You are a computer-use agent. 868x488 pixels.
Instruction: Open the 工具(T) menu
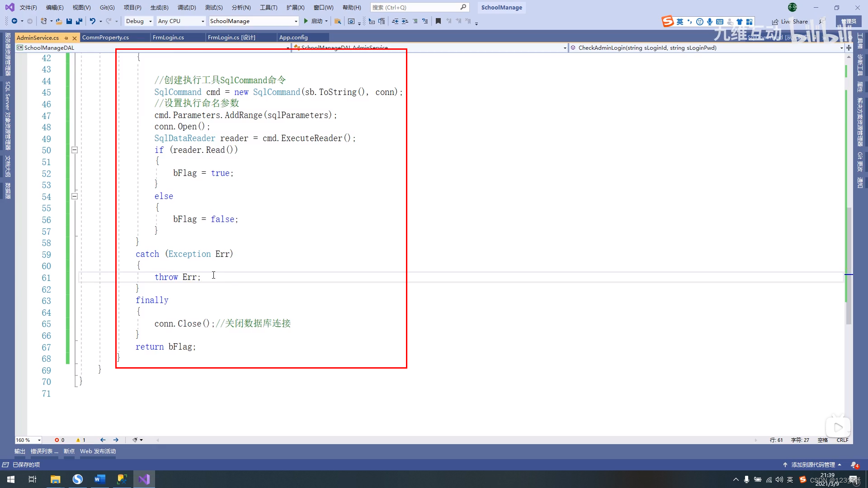[x=269, y=8]
